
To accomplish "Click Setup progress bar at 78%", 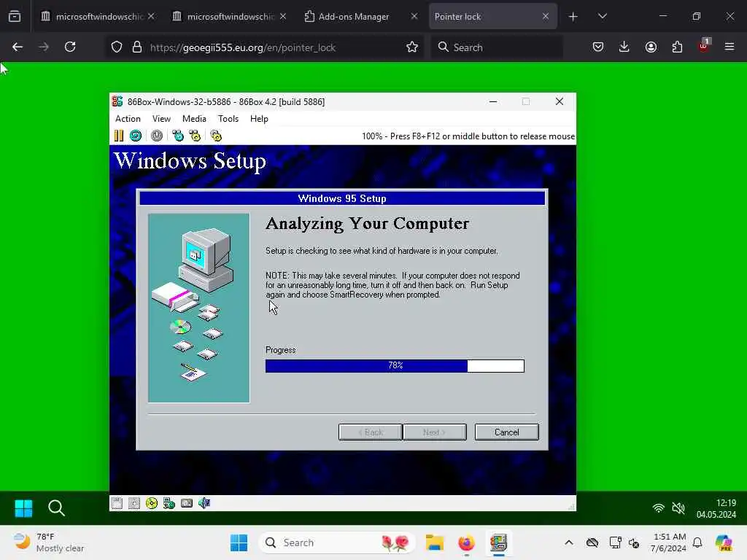I will (x=395, y=366).
